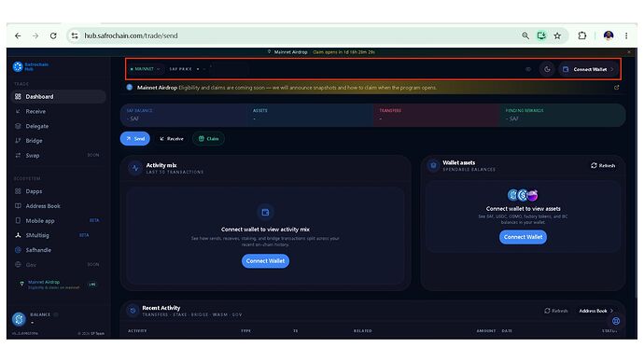Open the Mainnet Airdrop sidebar card
The width and height of the screenshot is (644, 362).
pyautogui.click(x=58, y=285)
